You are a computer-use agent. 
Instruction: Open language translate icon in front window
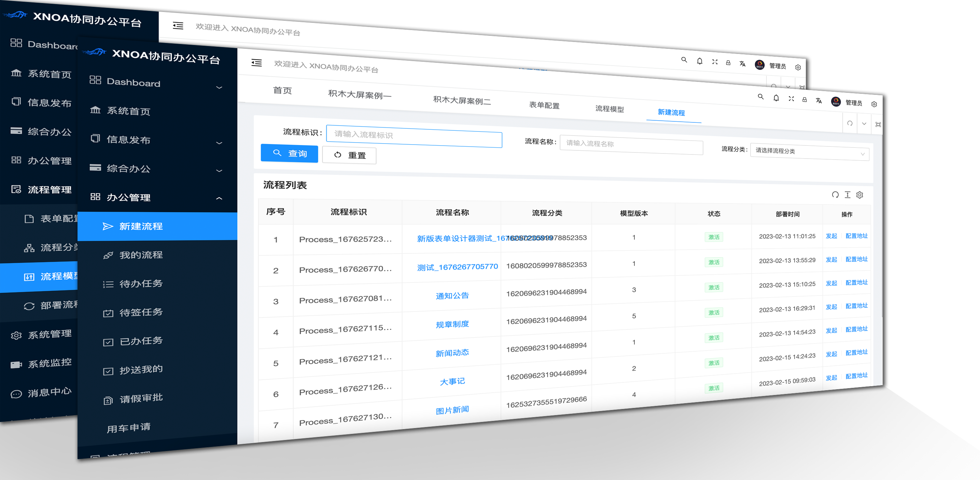[819, 101]
